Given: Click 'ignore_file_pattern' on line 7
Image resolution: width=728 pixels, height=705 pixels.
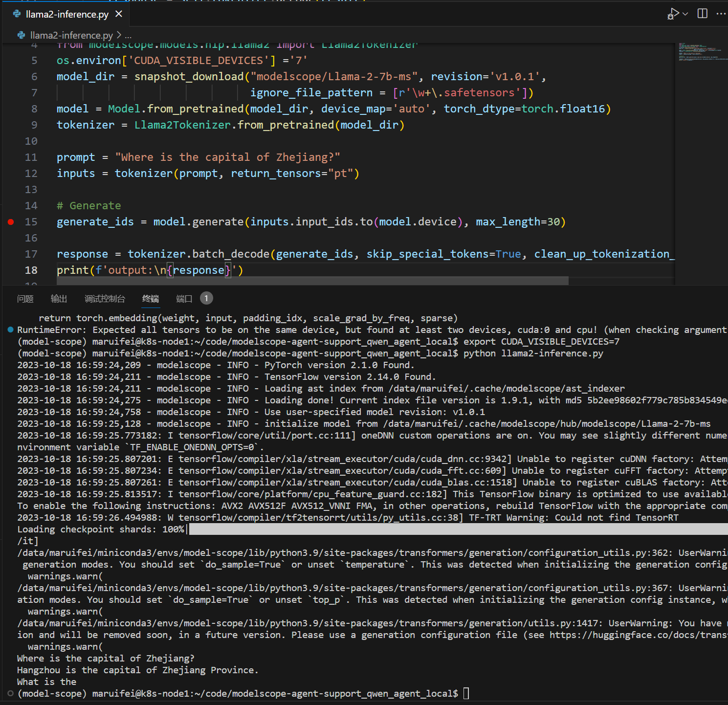Looking at the screenshot, I should [x=311, y=93].
